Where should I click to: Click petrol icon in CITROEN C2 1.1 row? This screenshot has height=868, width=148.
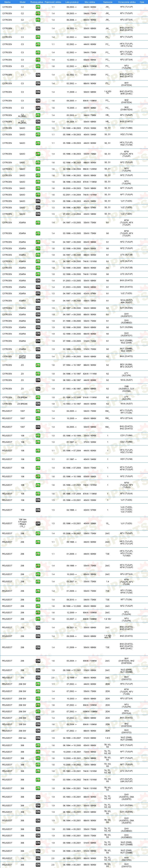(x=38, y=7)
